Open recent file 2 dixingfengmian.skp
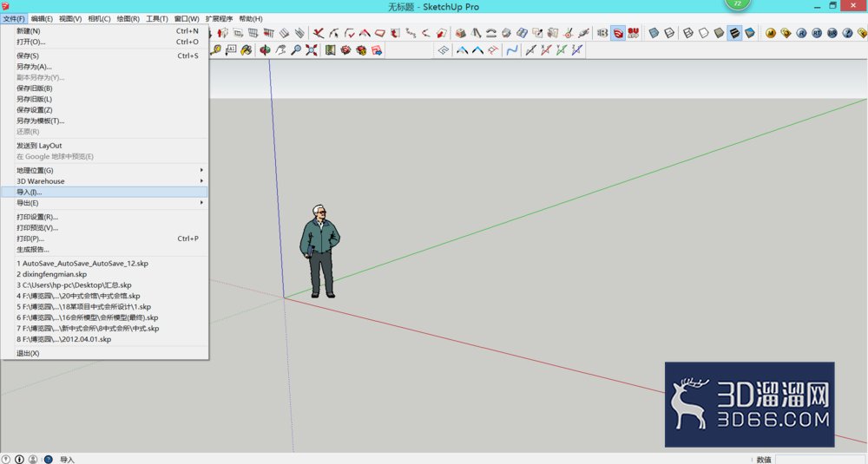Viewport: 868px width, 464px height. [x=105, y=274]
